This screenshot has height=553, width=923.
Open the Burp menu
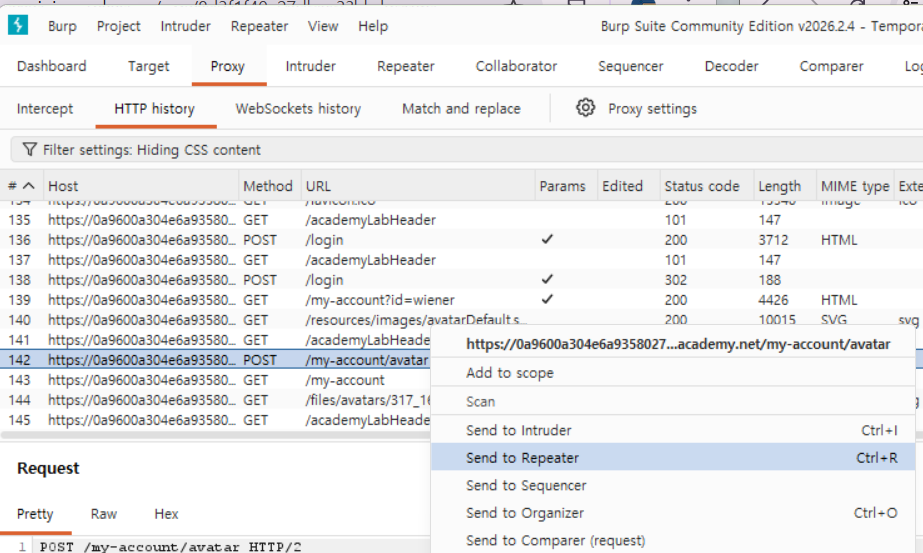click(x=62, y=27)
